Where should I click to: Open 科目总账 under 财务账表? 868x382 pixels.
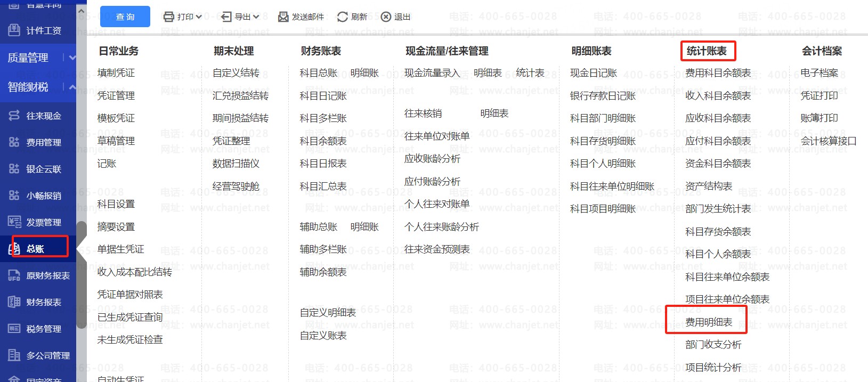(x=319, y=73)
